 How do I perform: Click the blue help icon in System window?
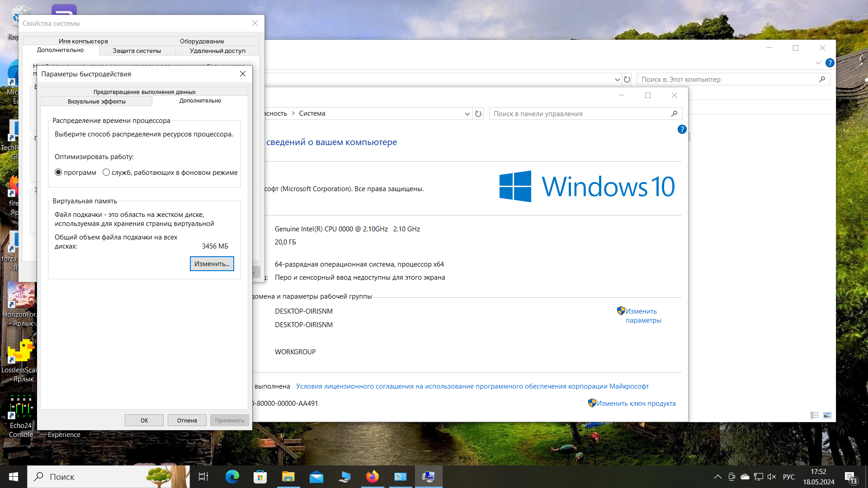[x=682, y=129]
